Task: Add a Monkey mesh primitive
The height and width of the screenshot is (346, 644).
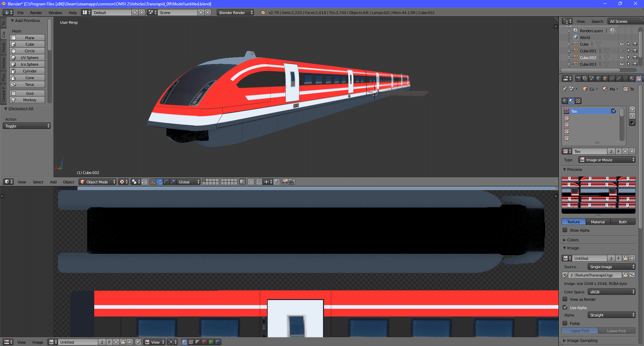Action: coord(30,100)
